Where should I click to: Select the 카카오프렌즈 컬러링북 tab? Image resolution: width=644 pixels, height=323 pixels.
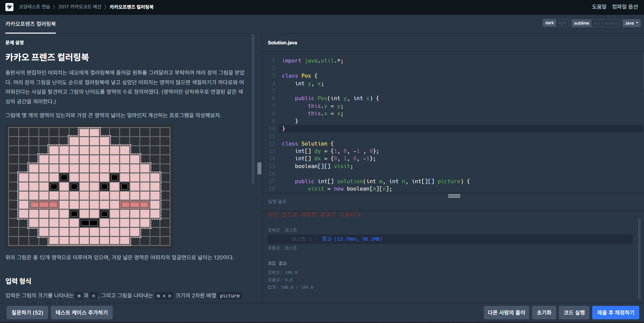pos(31,24)
